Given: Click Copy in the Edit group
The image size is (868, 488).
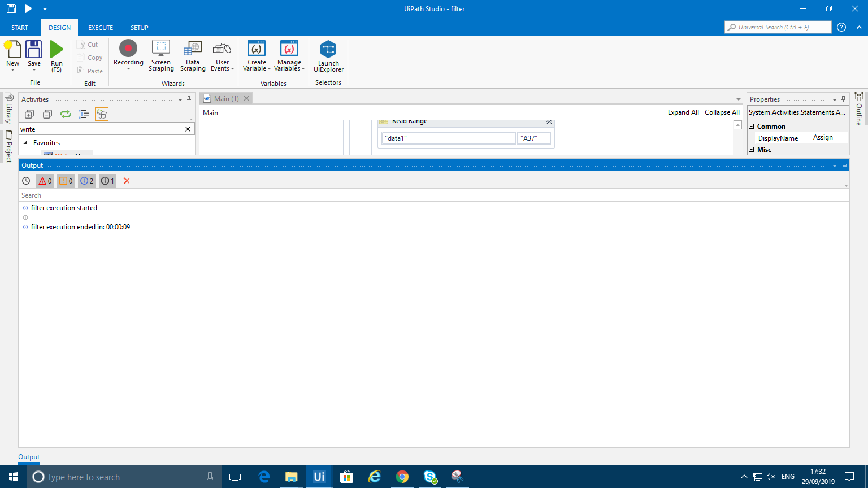Looking at the screenshot, I should 90,58.
